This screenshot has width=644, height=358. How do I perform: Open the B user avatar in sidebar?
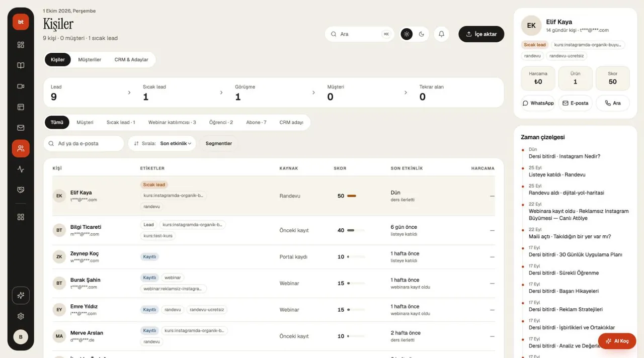pyautogui.click(x=21, y=337)
